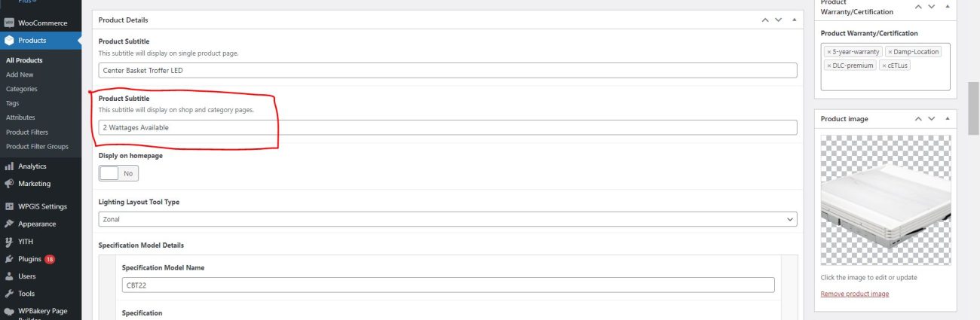Click the Analytics bar chart icon

[x=9, y=166]
